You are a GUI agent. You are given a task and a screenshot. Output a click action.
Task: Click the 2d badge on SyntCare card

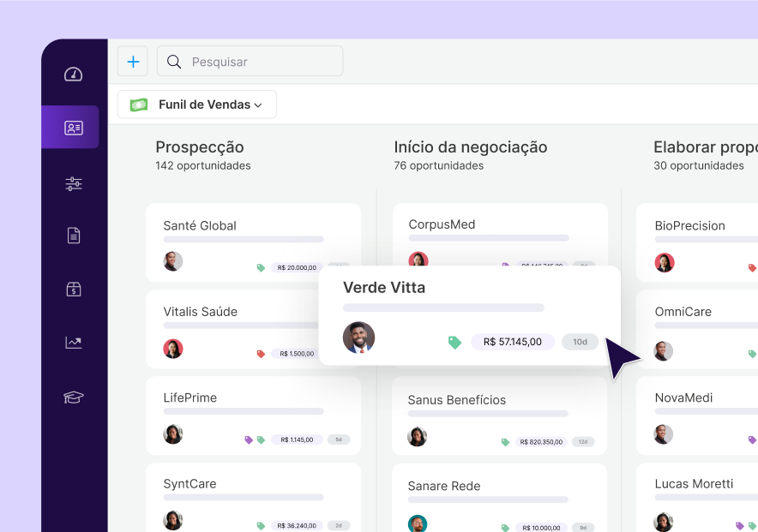click(339, 526)
